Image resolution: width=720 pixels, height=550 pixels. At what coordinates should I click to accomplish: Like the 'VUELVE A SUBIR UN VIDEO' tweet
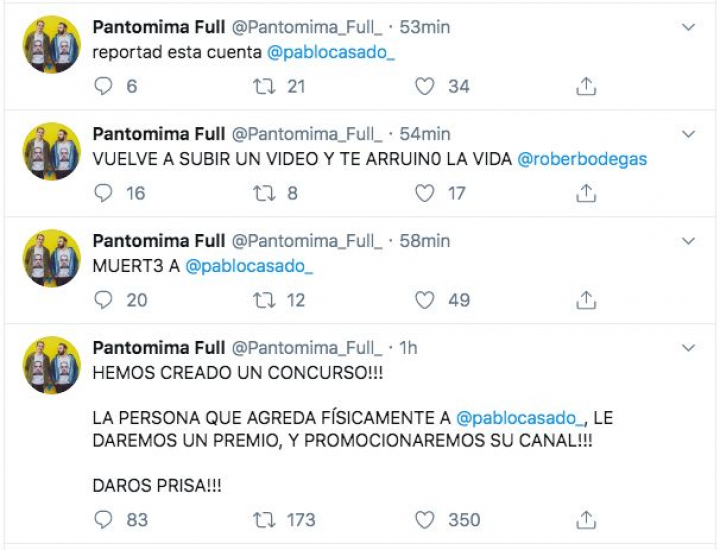pyautogui.click(x=425, y=193)
